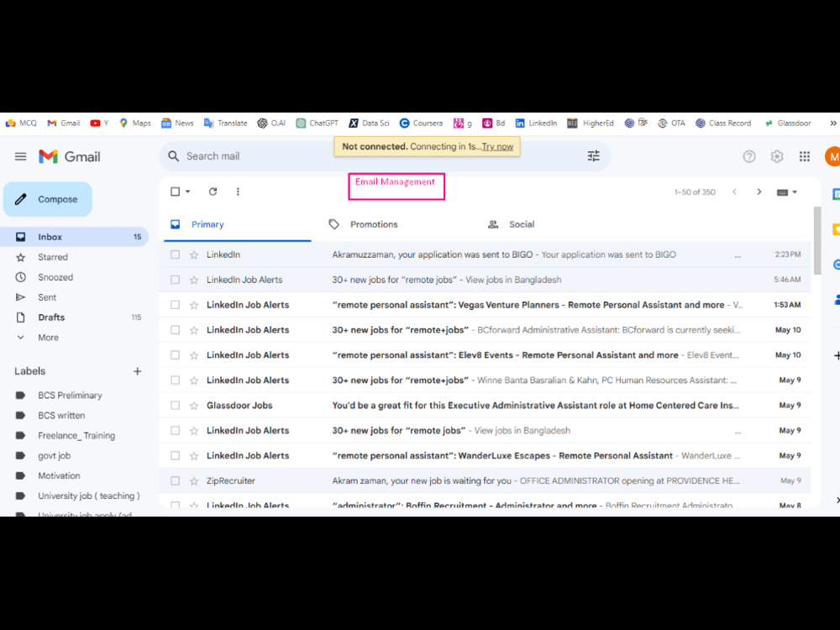
Task: Open YouTube bookmark
Action: 99,123
